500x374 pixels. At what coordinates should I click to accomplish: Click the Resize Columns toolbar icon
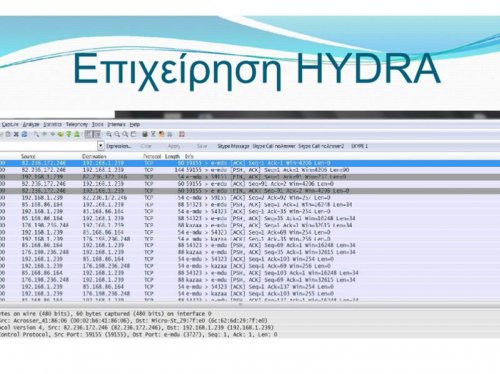[x=133, y=134]
